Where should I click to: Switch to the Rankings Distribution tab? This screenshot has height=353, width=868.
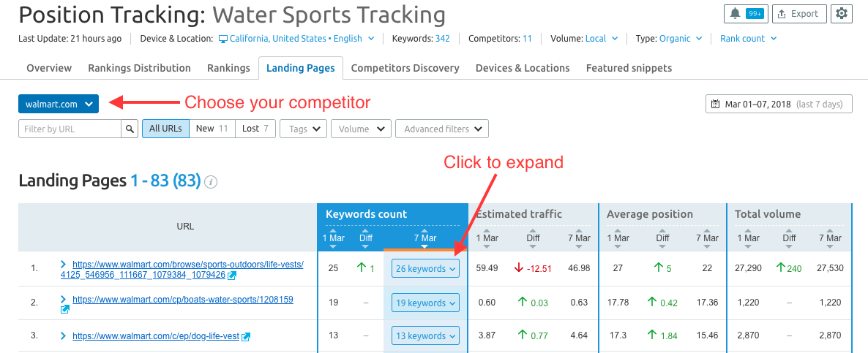[140, 68]
